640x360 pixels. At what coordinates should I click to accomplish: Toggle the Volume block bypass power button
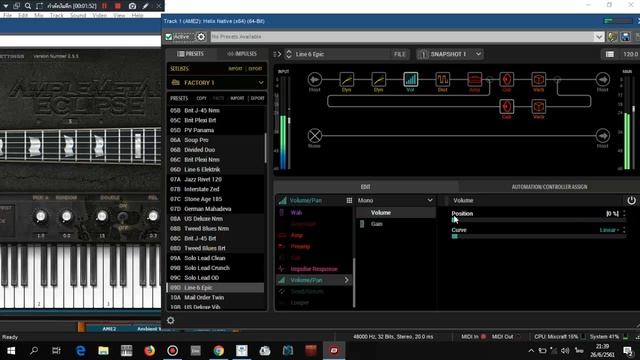(631, 200)
